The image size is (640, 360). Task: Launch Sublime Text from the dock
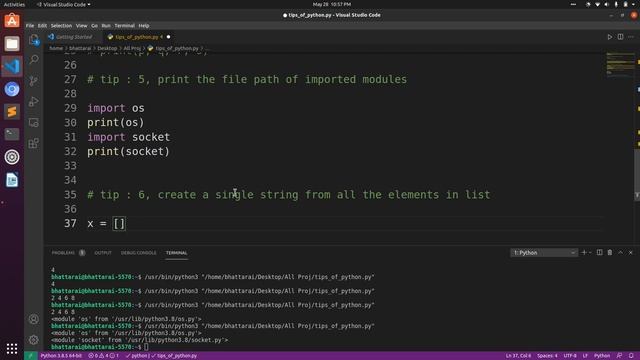12,111
